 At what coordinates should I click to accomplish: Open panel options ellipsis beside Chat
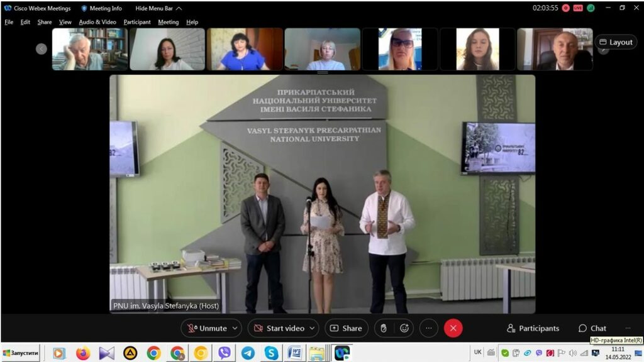pyautogui.click(x=627, y=328)
